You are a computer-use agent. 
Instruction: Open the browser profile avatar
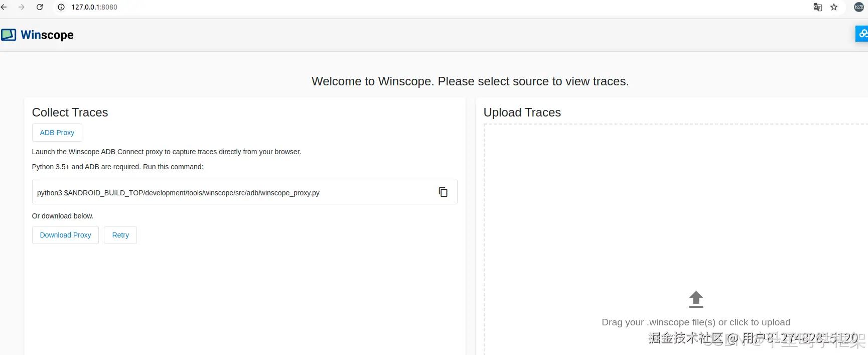coord(858,7)
